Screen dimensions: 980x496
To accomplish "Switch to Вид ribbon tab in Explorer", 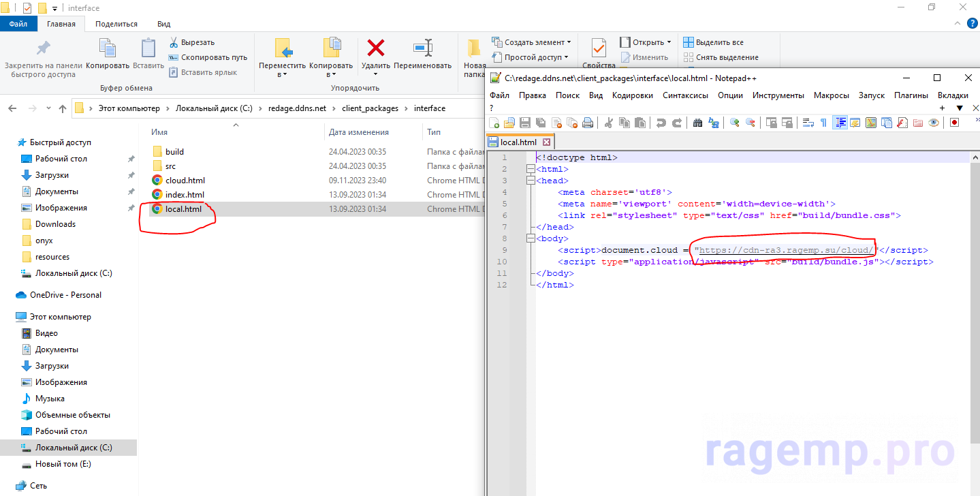I will (164, 24).
